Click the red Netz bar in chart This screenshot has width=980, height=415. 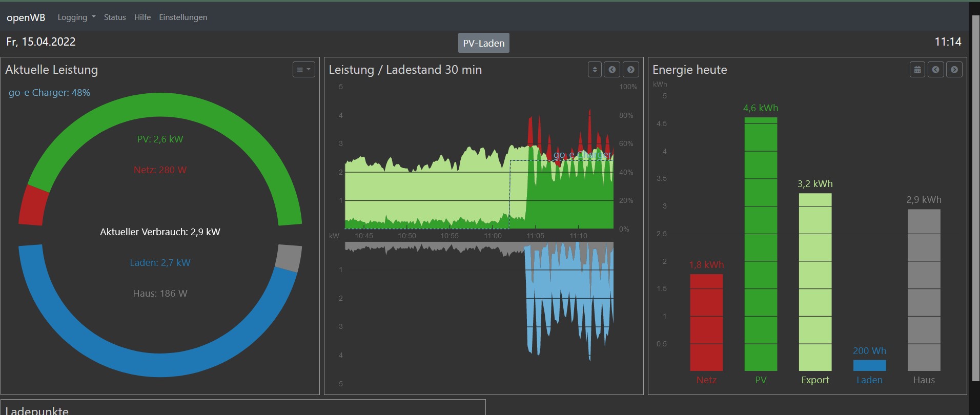[x=706, y=322]
